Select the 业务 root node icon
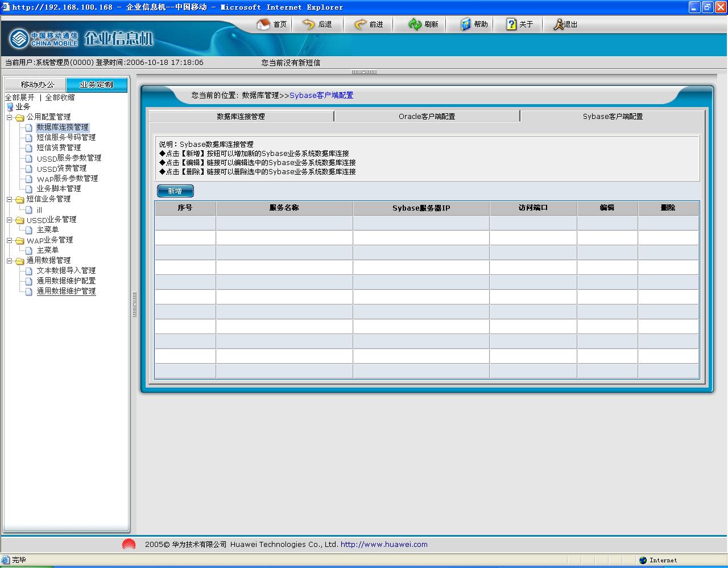728x568 pixels. (10, 107)
